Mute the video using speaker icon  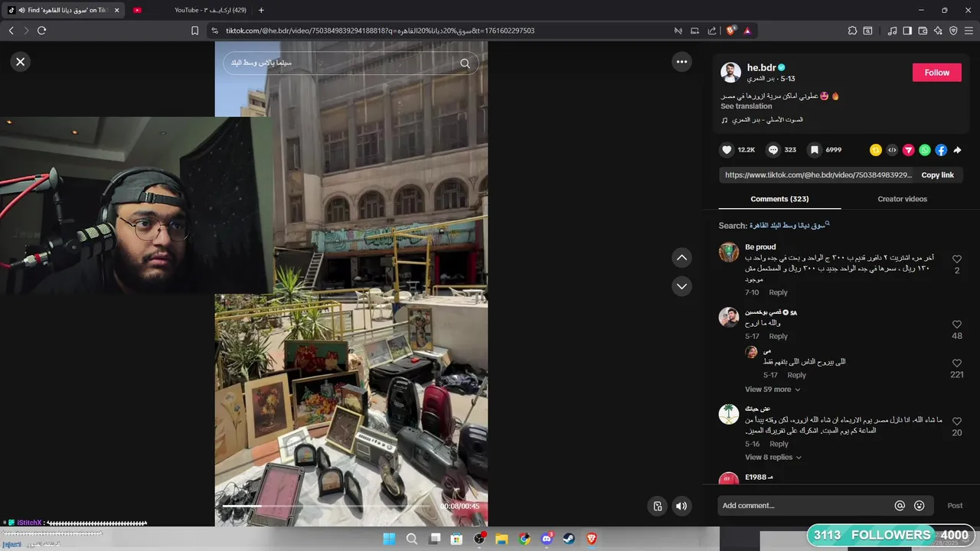tap(681, 506)
